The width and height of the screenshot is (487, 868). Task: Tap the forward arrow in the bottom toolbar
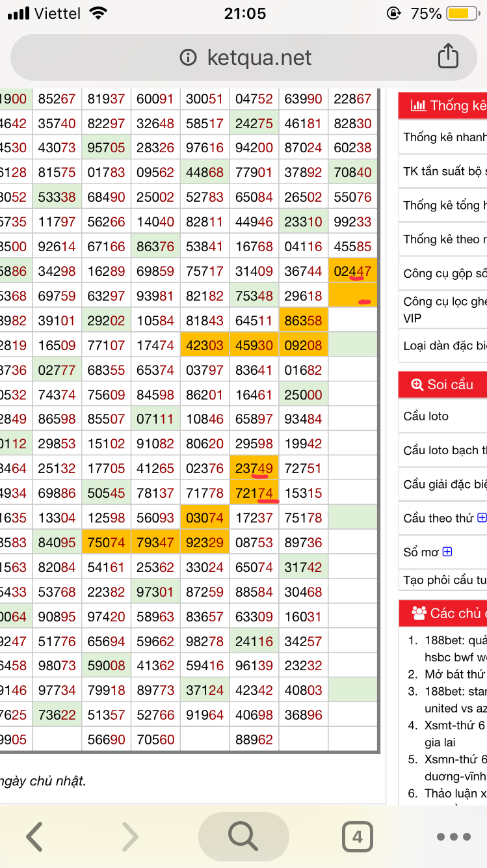point(130,836)
